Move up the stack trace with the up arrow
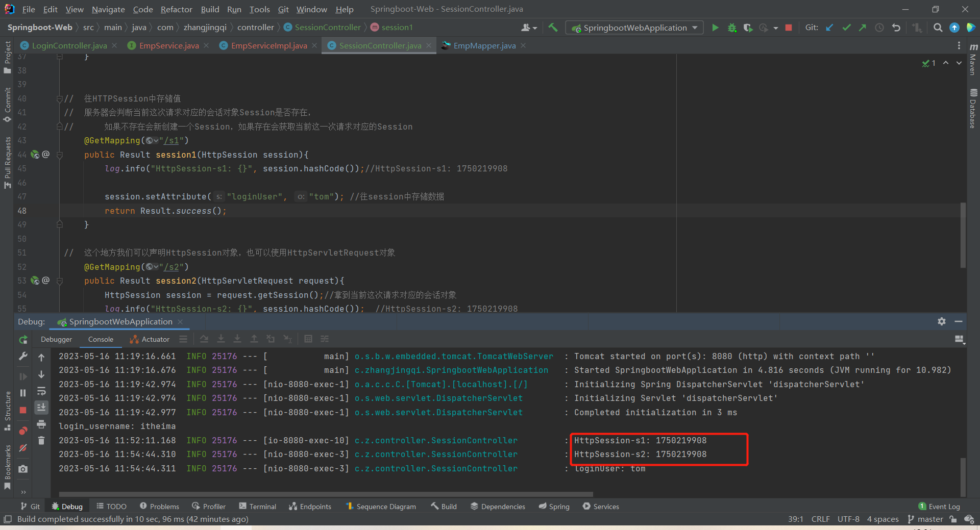The height and width of the screenshot is (530, 980). pyautogui.click(x=41, y=358)
